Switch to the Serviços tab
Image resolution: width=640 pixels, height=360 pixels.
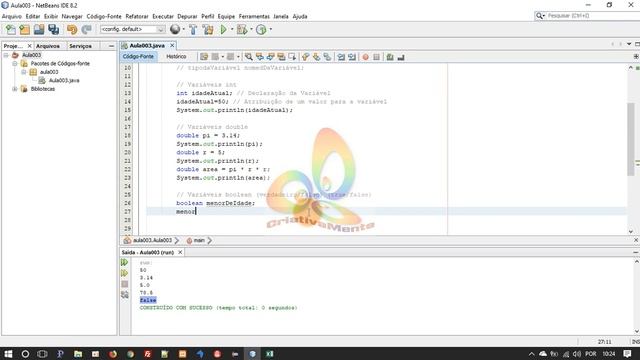pyautogui.click(x=80, y=46)
